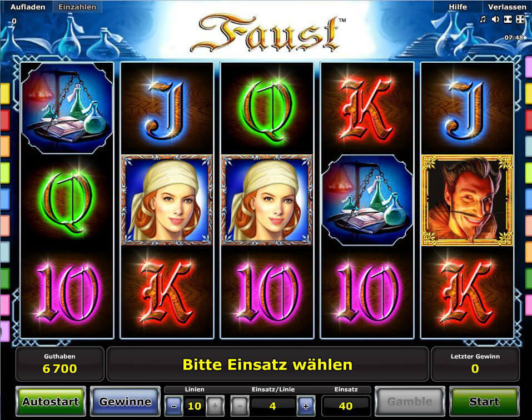Increase the Linien count with plus
The height and width of the screenshot is (420, 532).
click(x=215, y=406)
